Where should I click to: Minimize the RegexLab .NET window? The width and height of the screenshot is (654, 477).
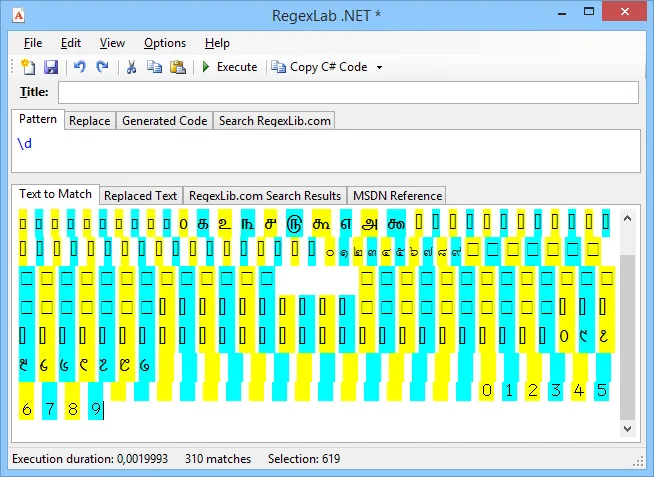point(562,13)
